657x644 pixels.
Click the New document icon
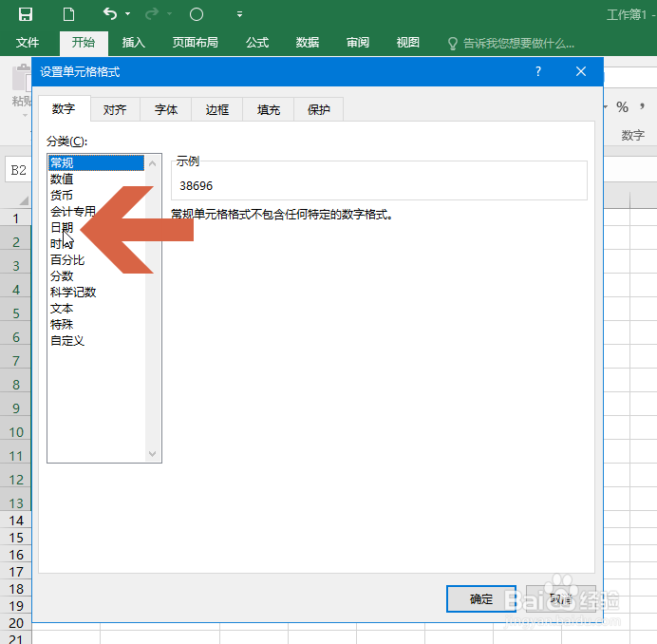68,14
